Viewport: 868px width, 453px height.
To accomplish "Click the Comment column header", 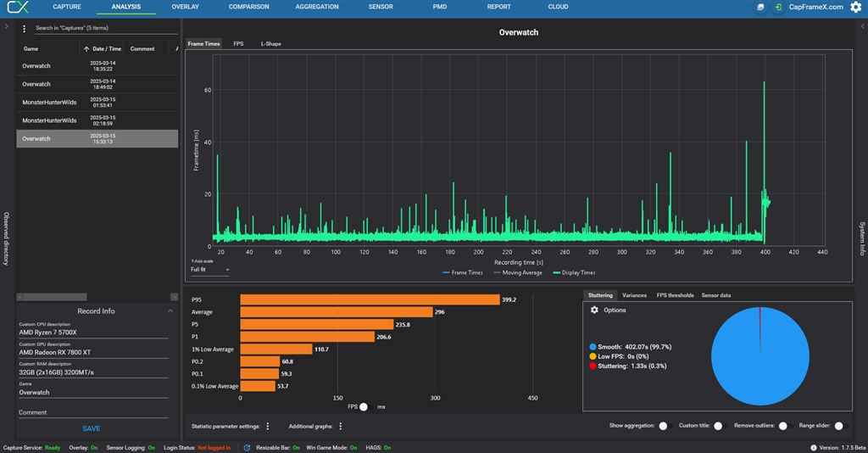I will click(x=142, y=48).
